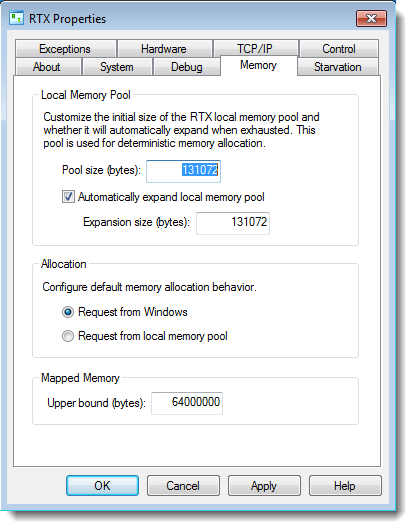Choose Request from local memory pool
Image resolution: width=414 pixels, height=529 pixels.
click(x=68, y=336)
